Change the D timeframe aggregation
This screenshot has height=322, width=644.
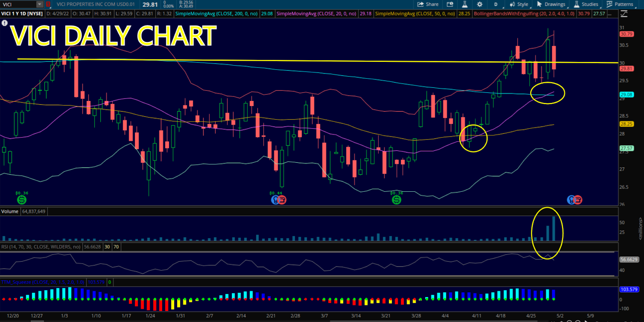click(x=495, y=4)
